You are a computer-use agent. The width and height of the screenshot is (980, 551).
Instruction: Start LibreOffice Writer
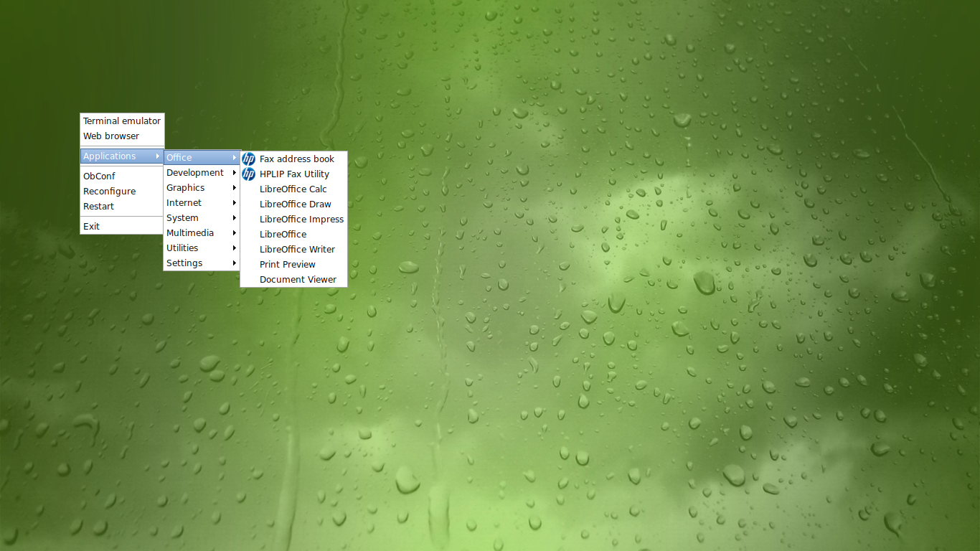click(x=293, y=250)
